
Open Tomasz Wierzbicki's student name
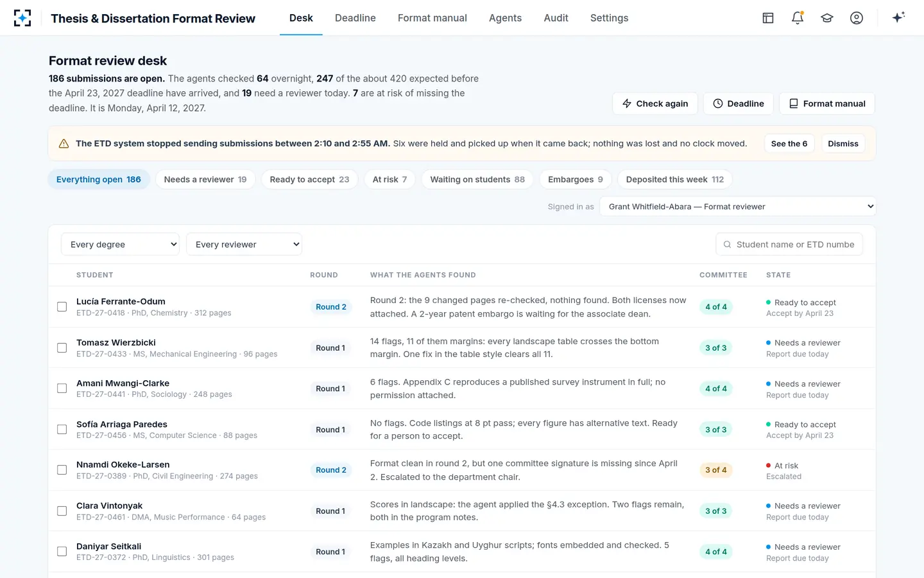click(116, 342)
